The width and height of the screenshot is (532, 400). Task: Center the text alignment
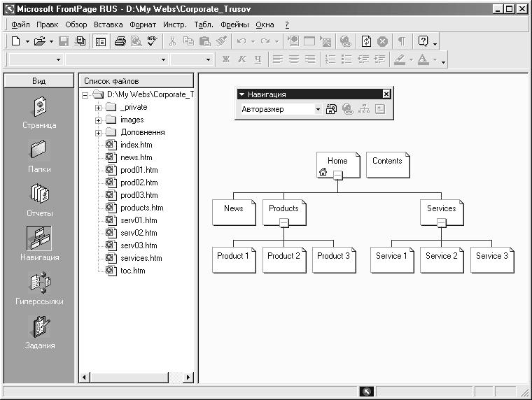point(294,59)
